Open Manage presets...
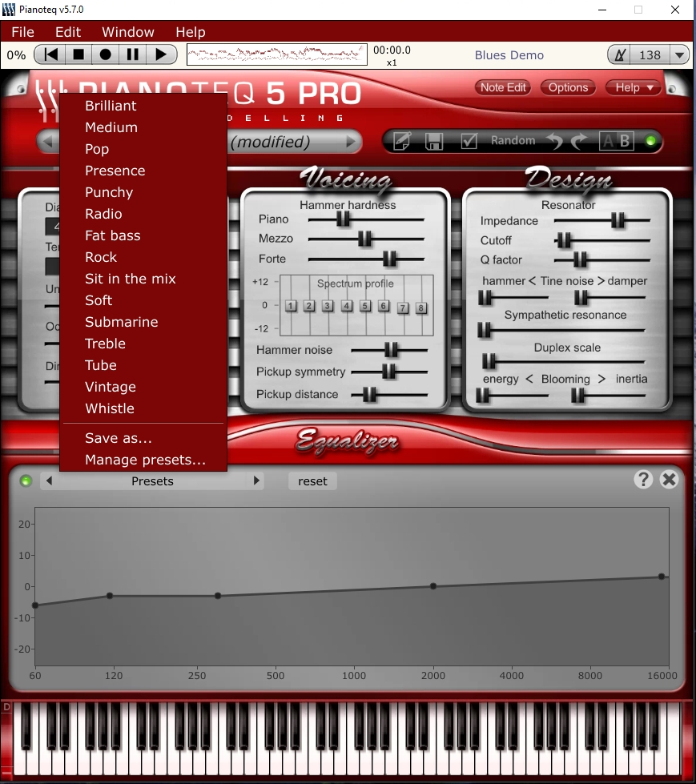 (x=143, y=460)
